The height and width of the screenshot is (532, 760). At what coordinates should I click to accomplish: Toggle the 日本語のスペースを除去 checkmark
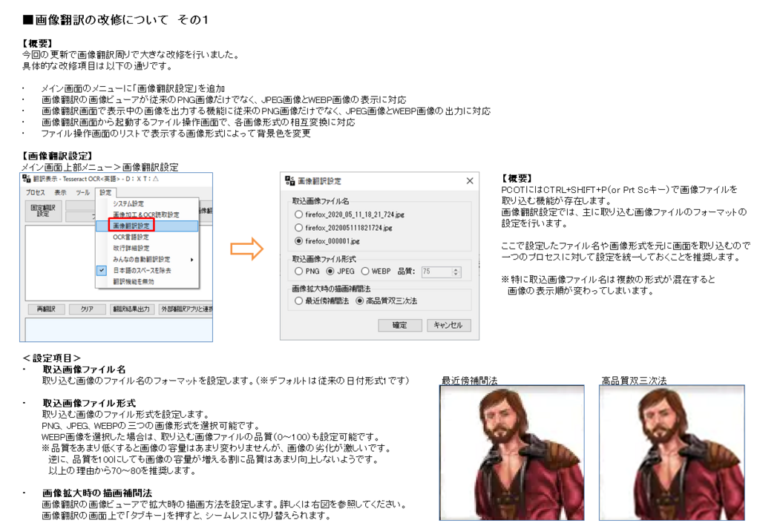101,270
